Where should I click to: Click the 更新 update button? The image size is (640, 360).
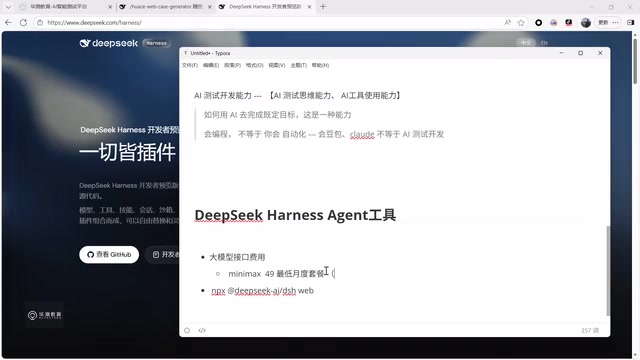point(603,22)
